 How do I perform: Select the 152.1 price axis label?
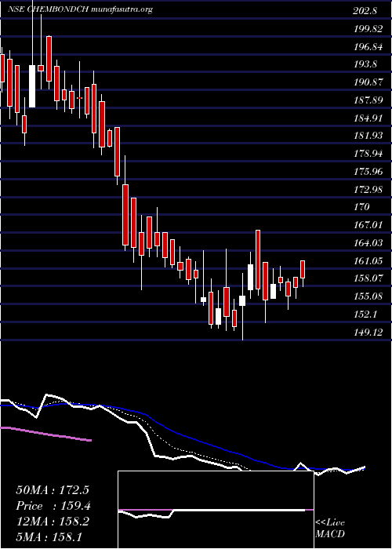pos(365,314)
